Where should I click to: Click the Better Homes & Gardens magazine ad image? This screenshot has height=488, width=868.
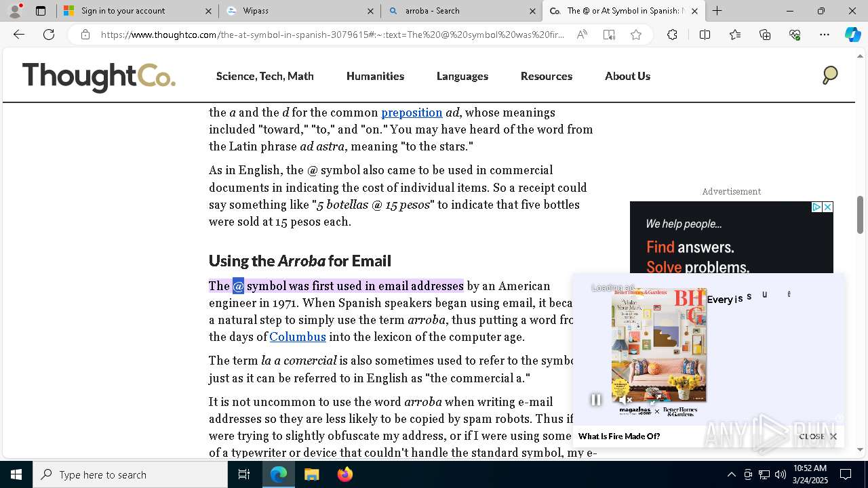[659, 346]
